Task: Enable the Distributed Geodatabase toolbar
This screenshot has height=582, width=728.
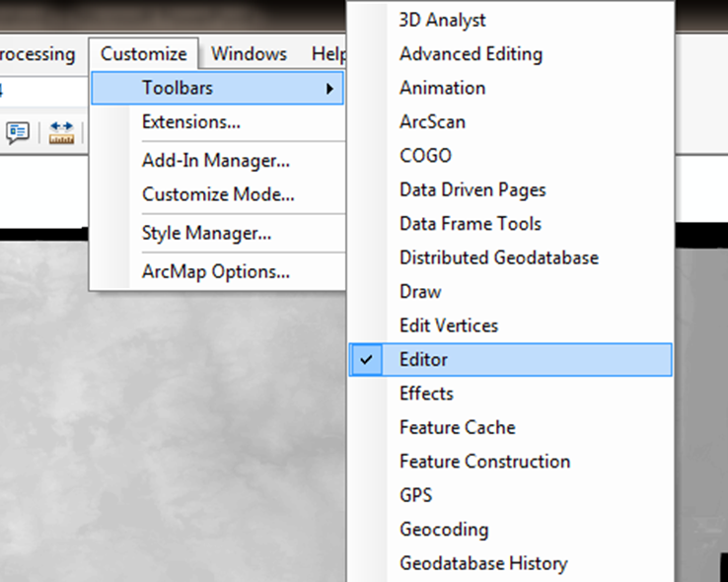Action: (510, 257)
